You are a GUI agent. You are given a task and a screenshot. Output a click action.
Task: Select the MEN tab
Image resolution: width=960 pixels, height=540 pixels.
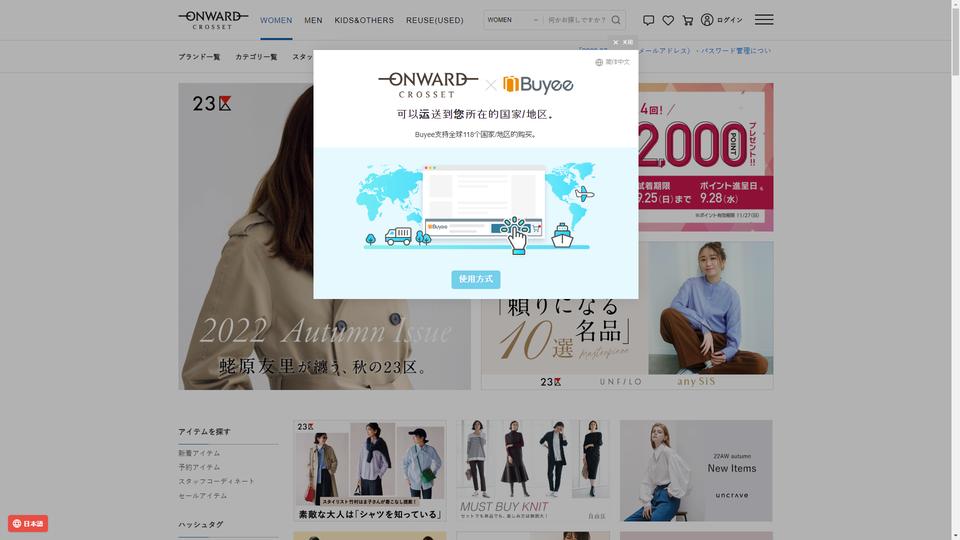(x=313, y=20)
